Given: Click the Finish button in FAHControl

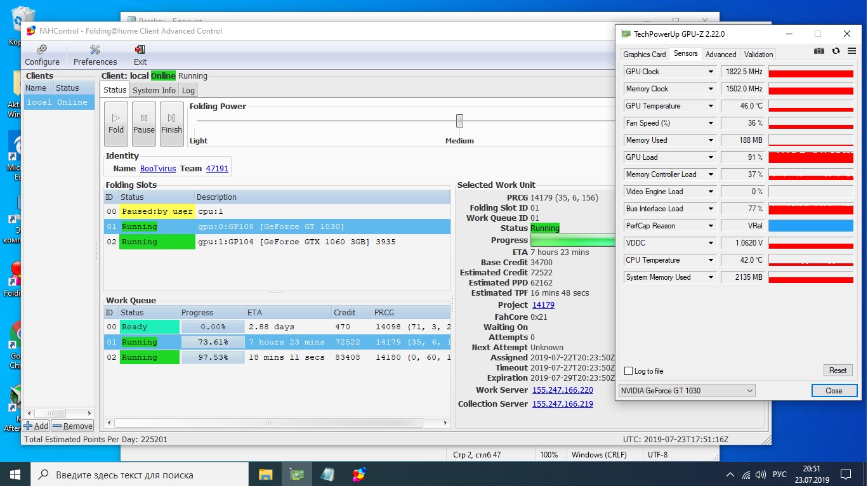Looking at the screenshot, I should pyautogui.click(x=171, y=124).
